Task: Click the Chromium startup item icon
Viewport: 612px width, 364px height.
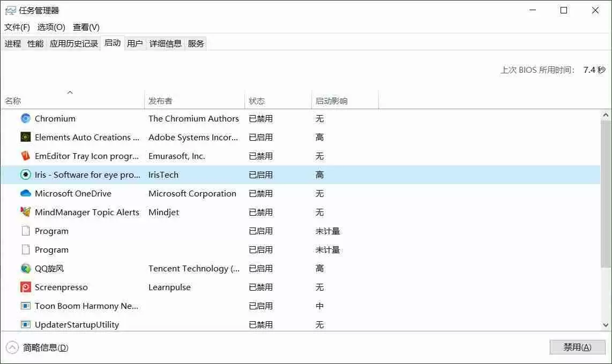Action: pos(25,118)
